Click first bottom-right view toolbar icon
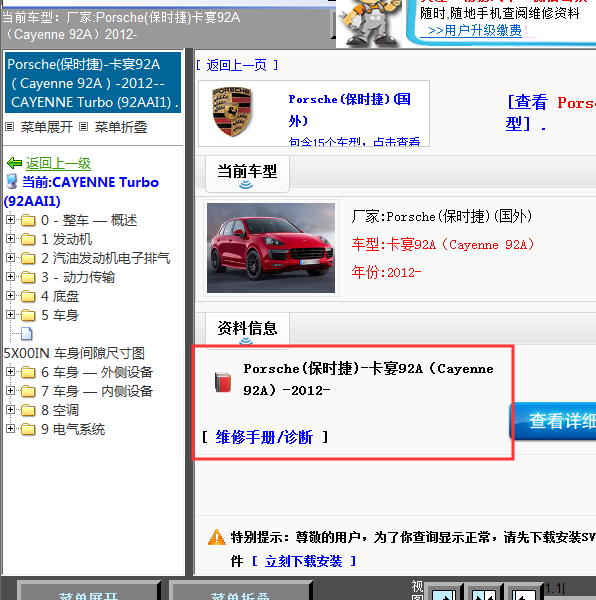The width and height of the screenshot is (596, 600). coord(443,592)
